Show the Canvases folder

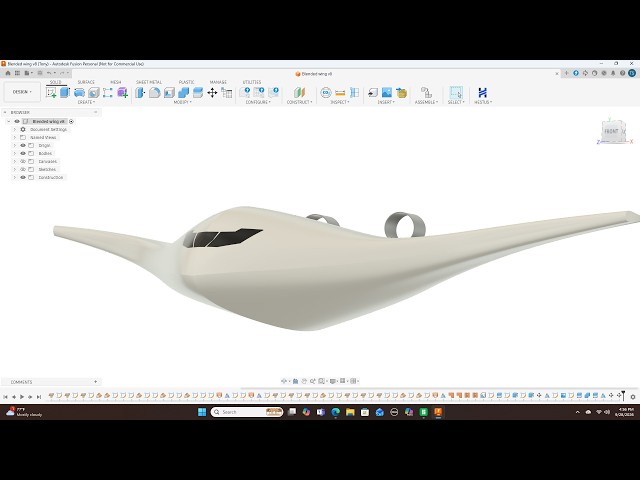click(23, 161)
